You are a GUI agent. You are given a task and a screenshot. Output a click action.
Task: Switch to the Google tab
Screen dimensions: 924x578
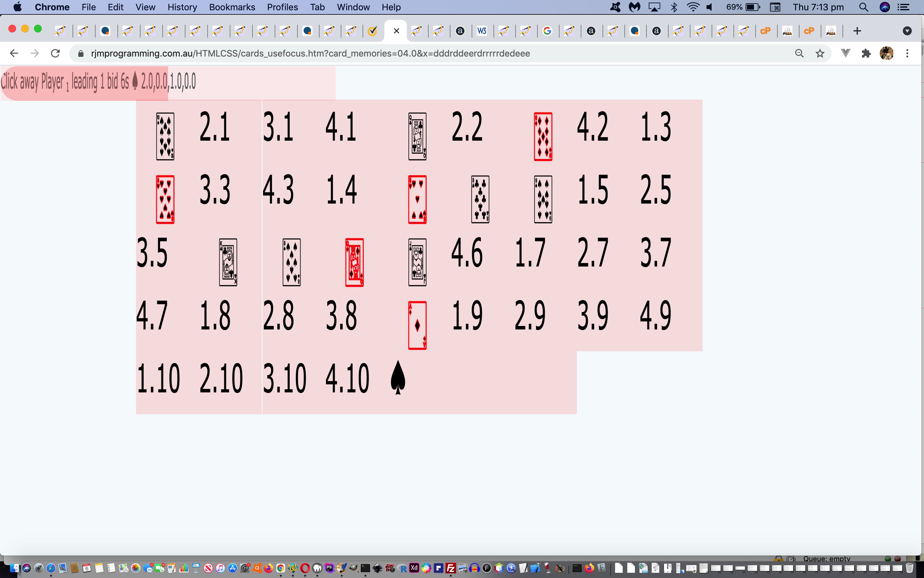click(547, 31)
